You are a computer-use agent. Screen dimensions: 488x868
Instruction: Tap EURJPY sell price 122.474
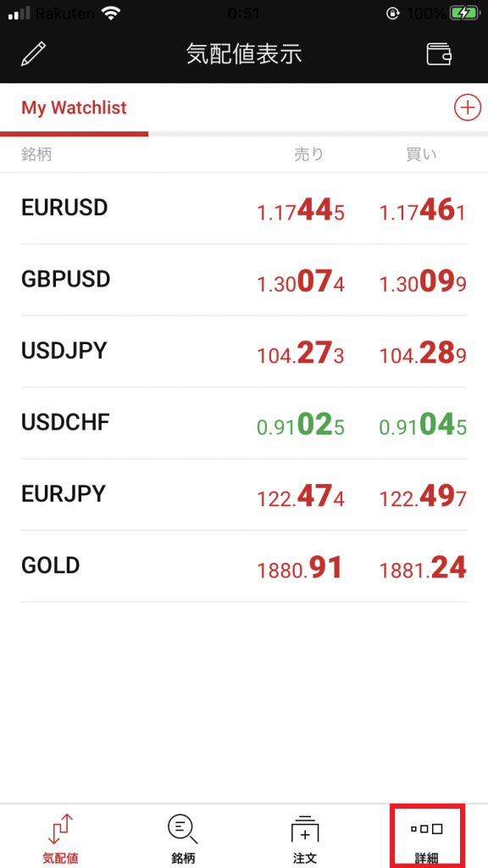point(301,497)
